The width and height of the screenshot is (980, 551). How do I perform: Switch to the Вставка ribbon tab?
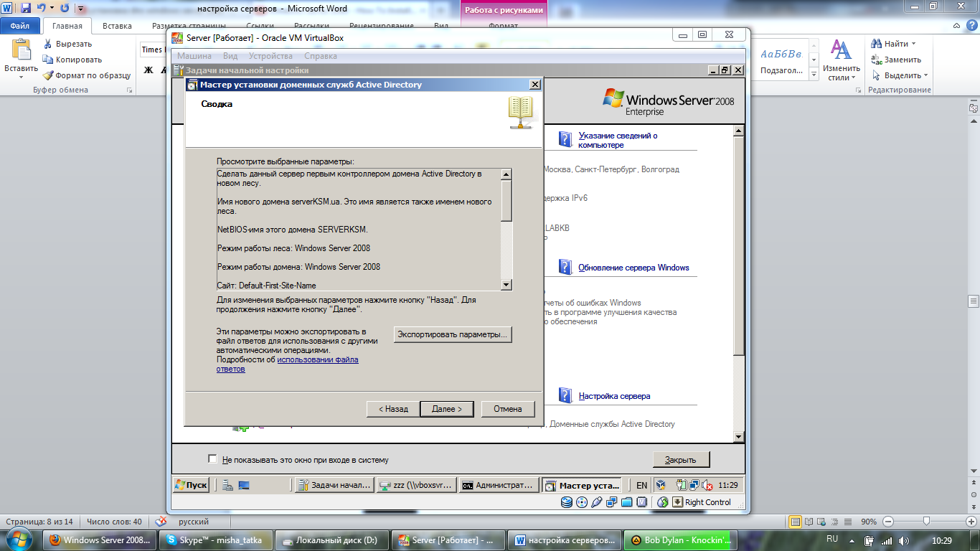(x=117, y=26)
